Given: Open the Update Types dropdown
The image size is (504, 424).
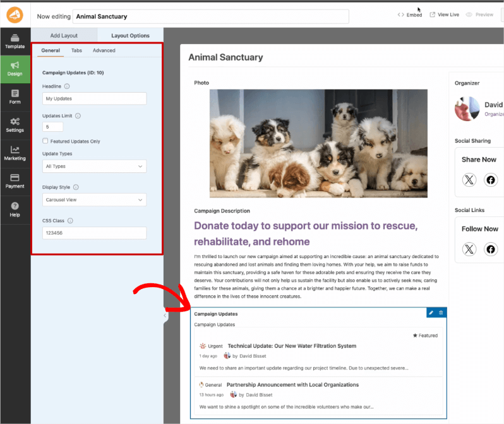Looking at the screenshot, I should 94,166.
